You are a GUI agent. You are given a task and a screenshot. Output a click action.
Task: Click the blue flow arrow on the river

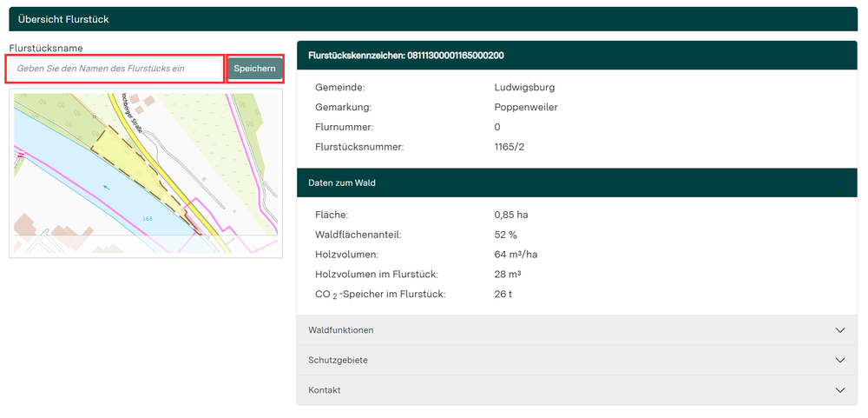pyautogui.click(x=106, y=187)
